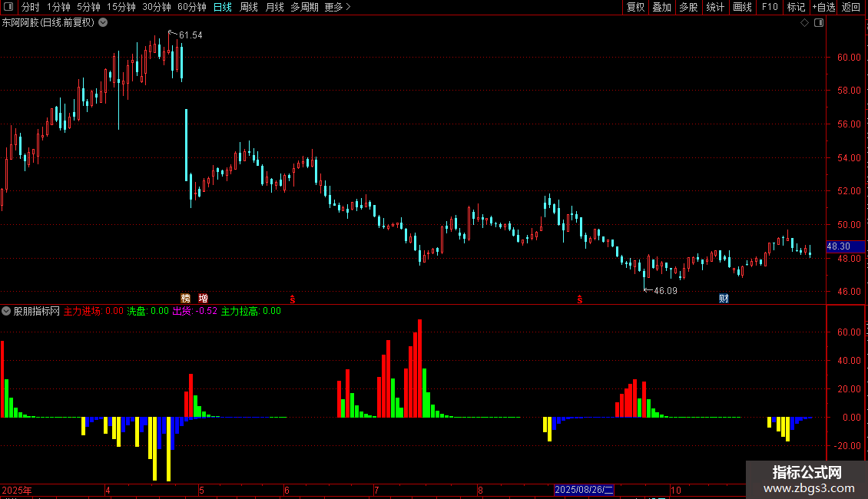Select the 5分钟 period tab
Viewport: 868px width, 499px height.
[88, 7]
